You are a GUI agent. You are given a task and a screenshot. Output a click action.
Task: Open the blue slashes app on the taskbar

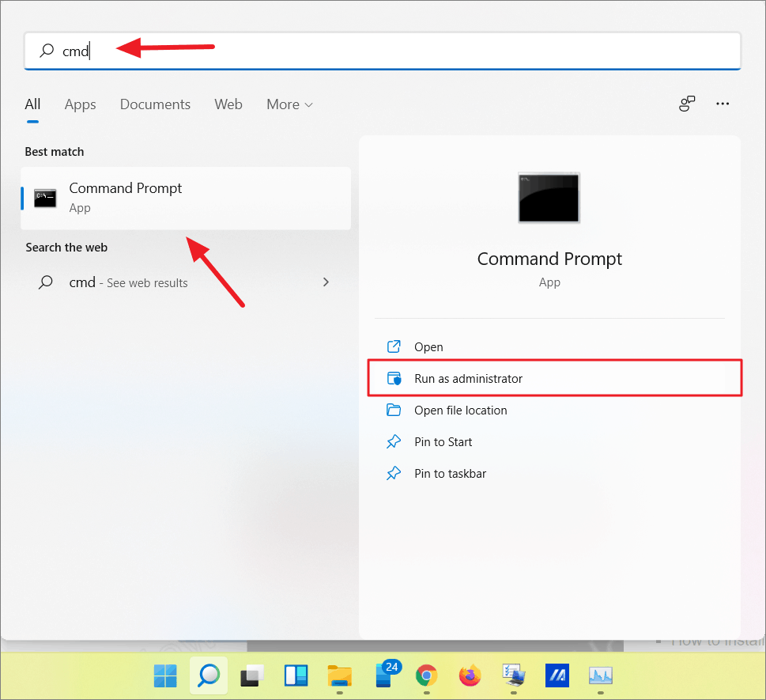[557, 676]
